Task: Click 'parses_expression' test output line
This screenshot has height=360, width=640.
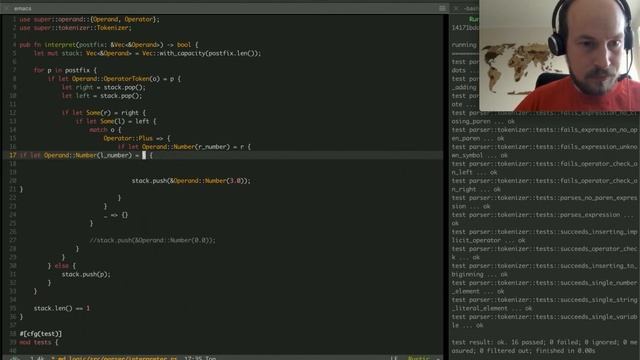Action: pos(543,219)
